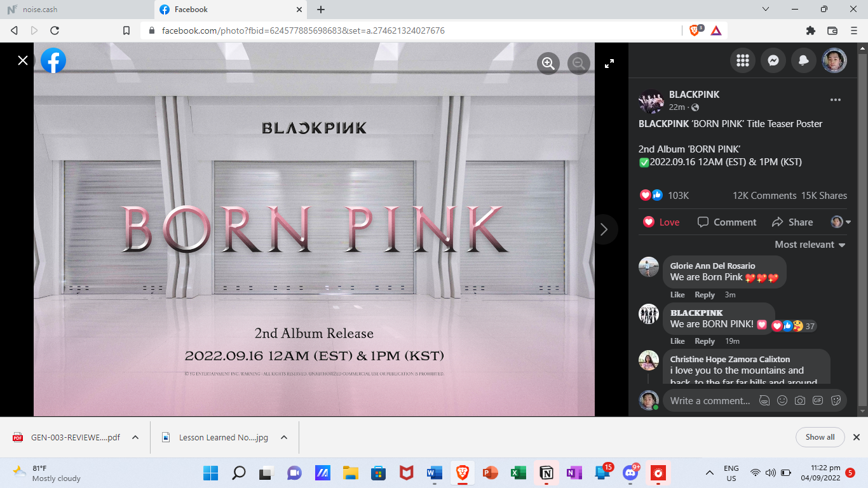Expand options for the GEN-003 pdf download

coord(135,437)
